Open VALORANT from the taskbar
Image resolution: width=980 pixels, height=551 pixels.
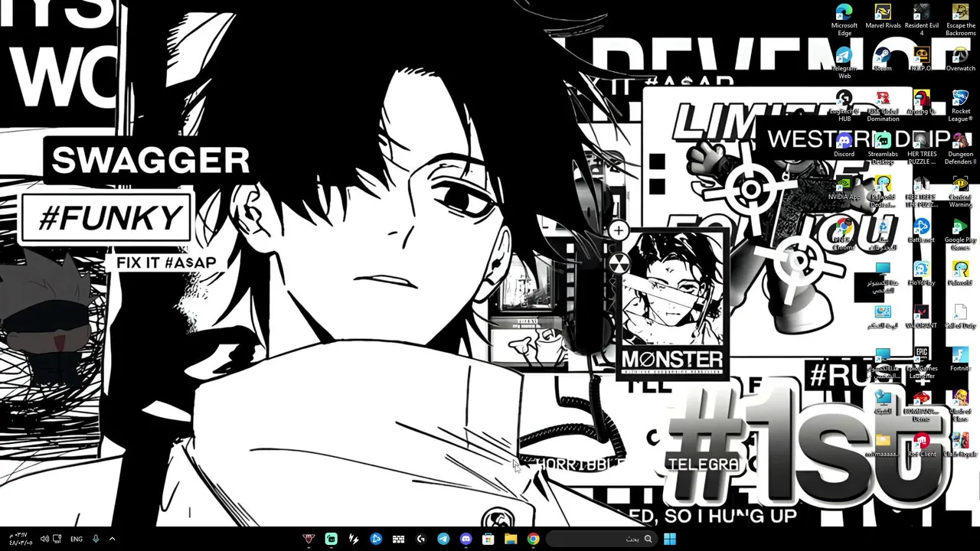309,539
